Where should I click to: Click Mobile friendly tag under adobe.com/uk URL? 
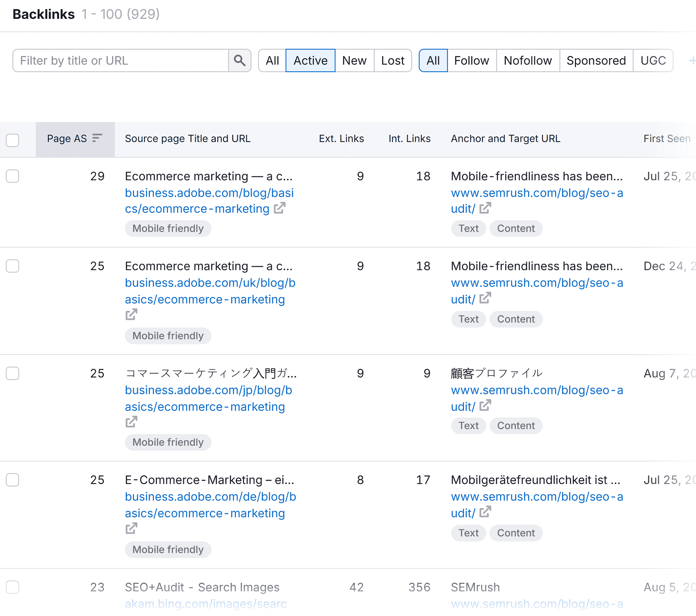pyautogui.click(x=168, y=336)
